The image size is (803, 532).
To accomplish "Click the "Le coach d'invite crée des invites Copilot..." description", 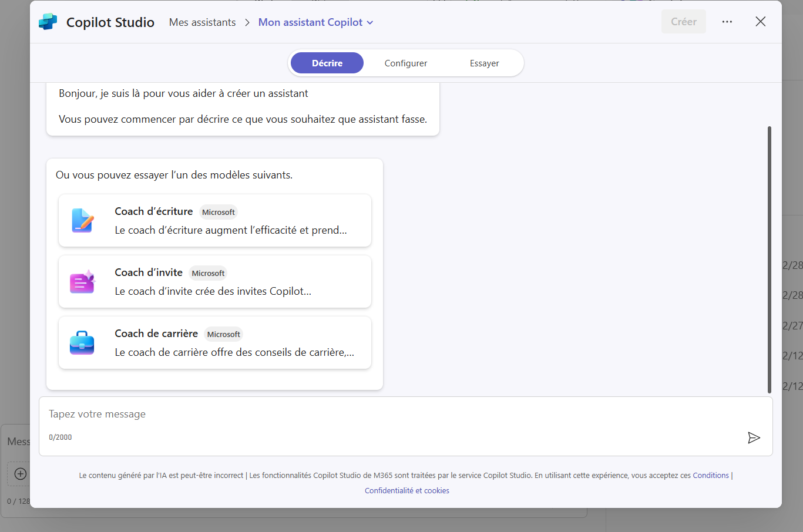I will [213, 291].
